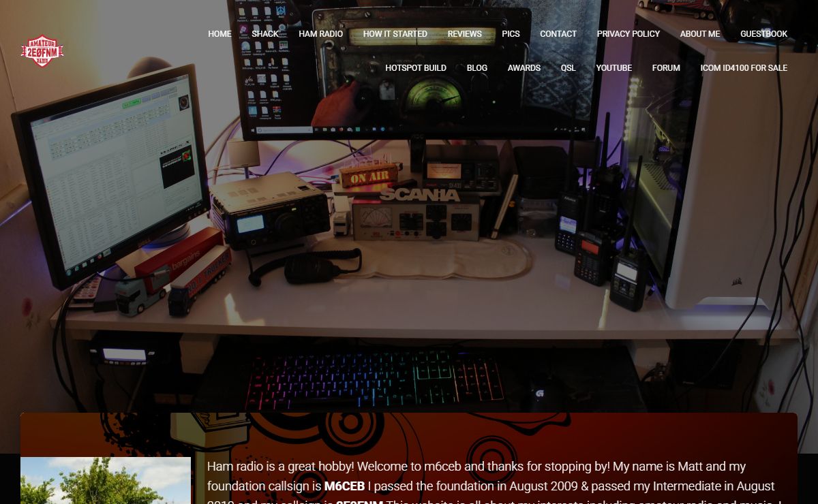Image resolution: width=818 pixels, height=504 pixels.
Task: Open the ABOUT ME page
Action: [x=700, y=34]
